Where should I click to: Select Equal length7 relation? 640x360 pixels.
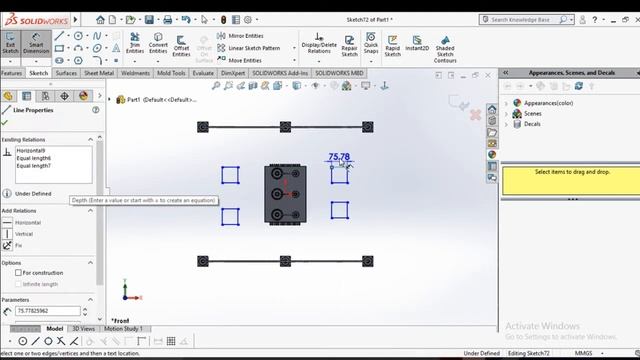(x=33, y=166)
